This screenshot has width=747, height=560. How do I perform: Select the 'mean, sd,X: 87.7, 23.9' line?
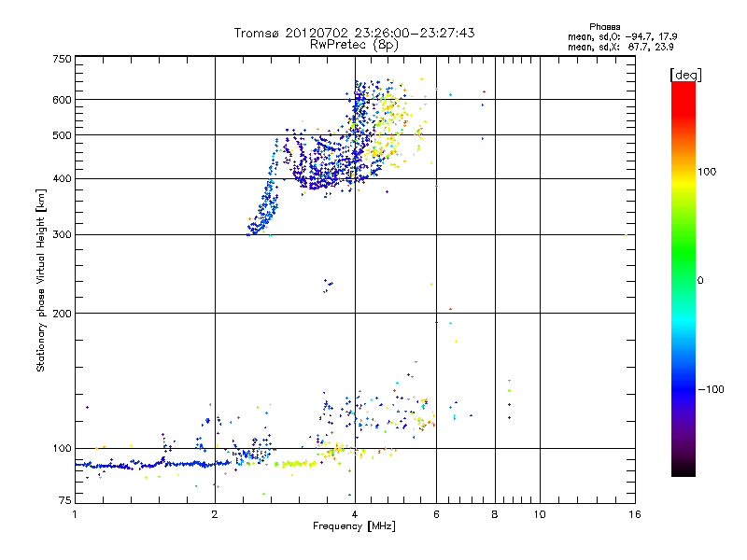tap(620, 47)
